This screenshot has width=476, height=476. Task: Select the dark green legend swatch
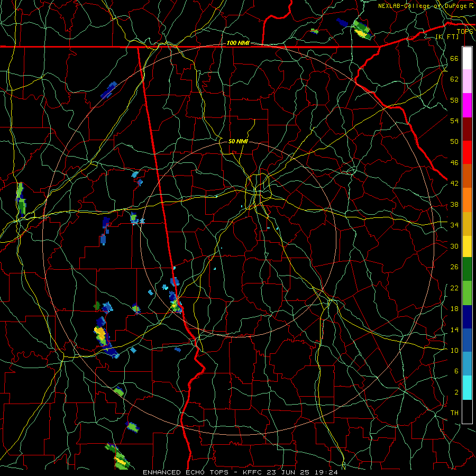pos(467,269)
